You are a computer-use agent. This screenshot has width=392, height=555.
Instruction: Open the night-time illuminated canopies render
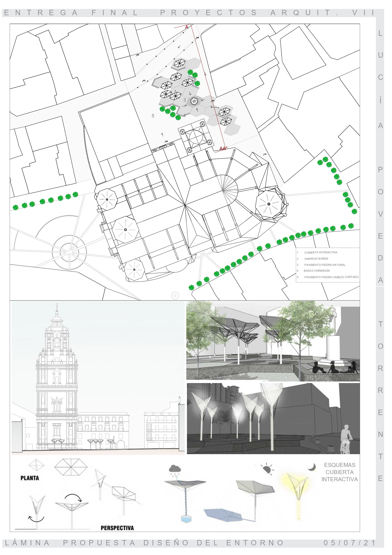[x=273, y=418]
